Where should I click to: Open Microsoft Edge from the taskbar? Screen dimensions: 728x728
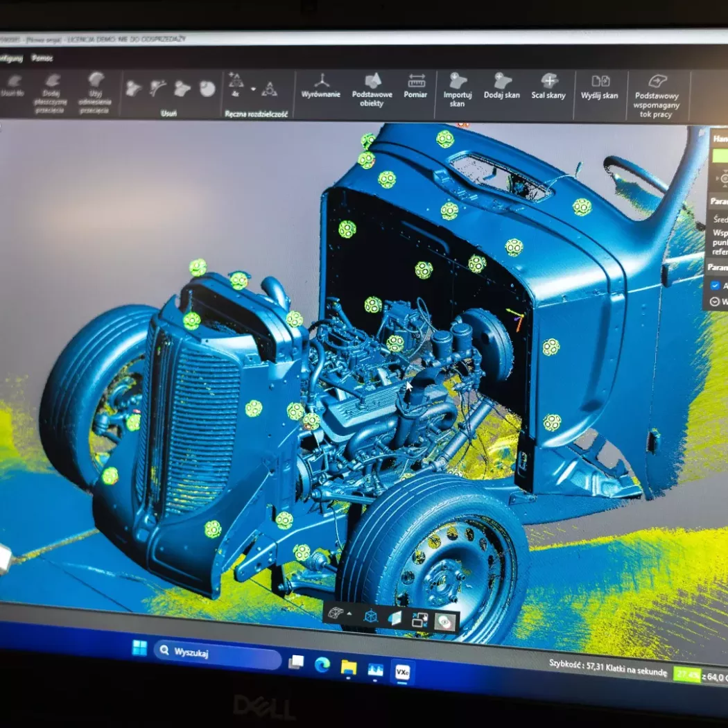click(x=322, y=664)
